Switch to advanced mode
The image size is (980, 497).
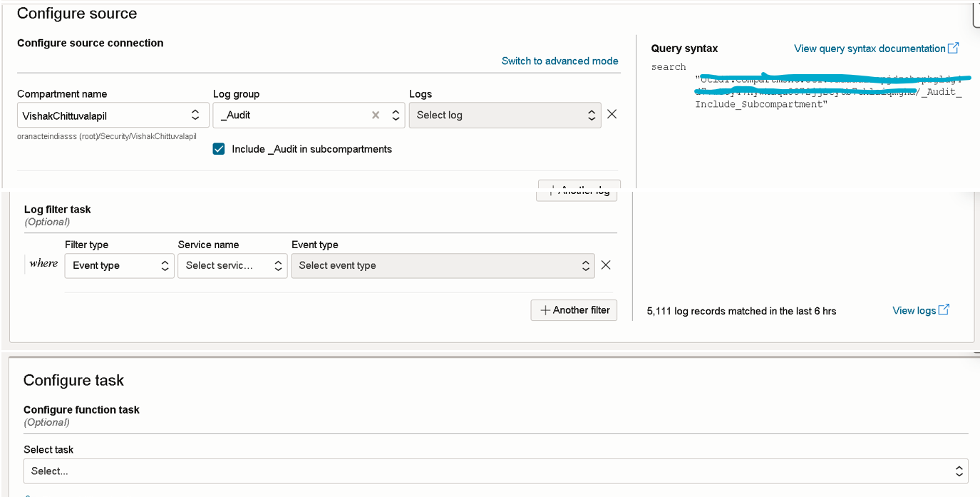[x=559, y=61]
